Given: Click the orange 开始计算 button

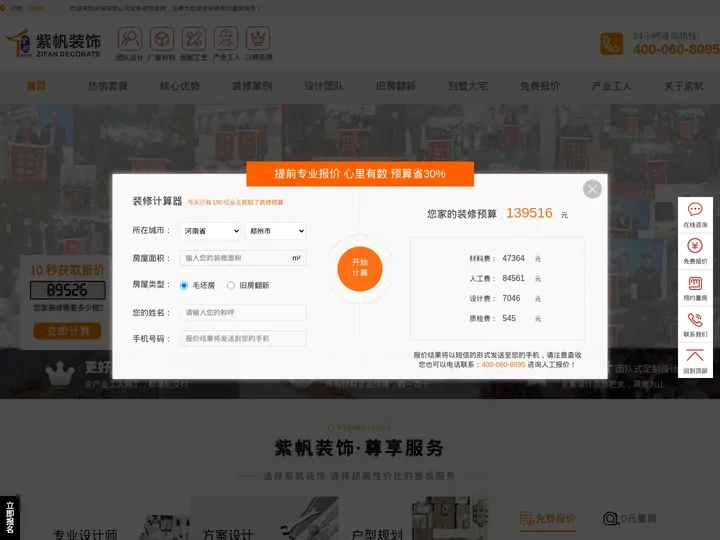Looking at the screenshot, I should click(360, 269).
